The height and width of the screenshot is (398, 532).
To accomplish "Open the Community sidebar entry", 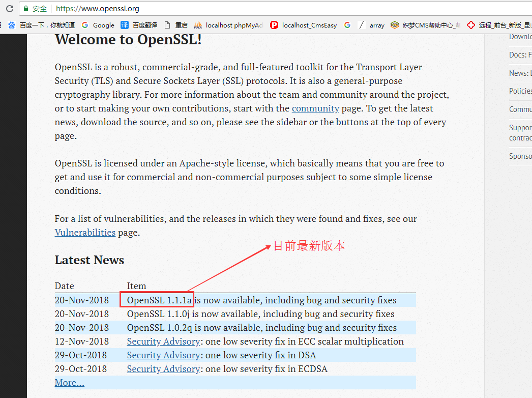I will tap(520, 109).
